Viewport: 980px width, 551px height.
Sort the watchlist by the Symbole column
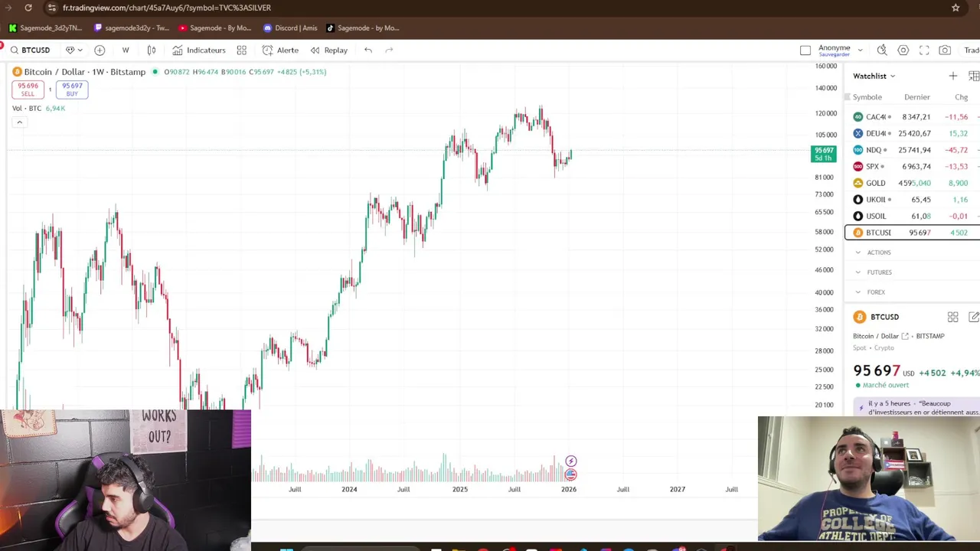(x=867, y=97)
